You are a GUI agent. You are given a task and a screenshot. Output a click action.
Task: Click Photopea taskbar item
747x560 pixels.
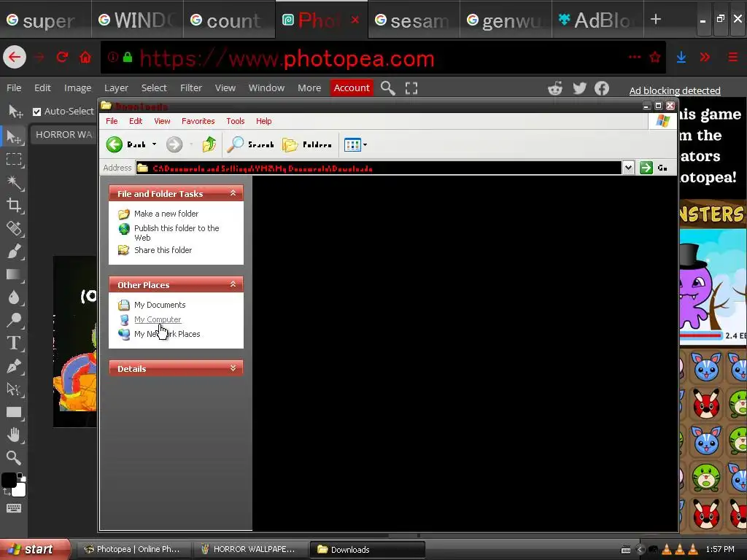[133, 549]
